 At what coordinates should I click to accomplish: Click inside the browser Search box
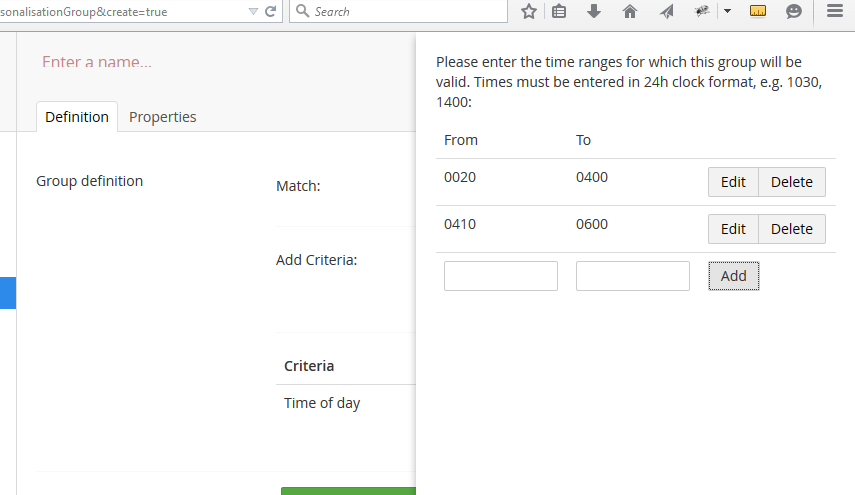click(x=398, y=11)
